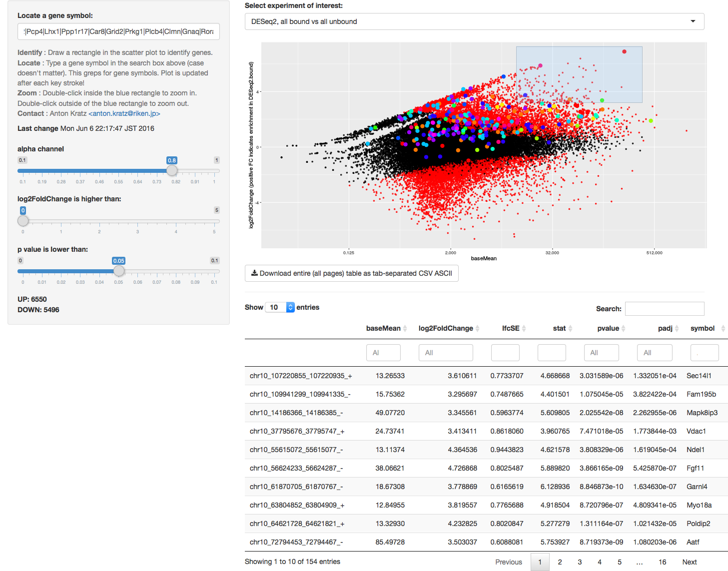
Task: Click the Poldip2 symbol cell
Action: (699, 524)
